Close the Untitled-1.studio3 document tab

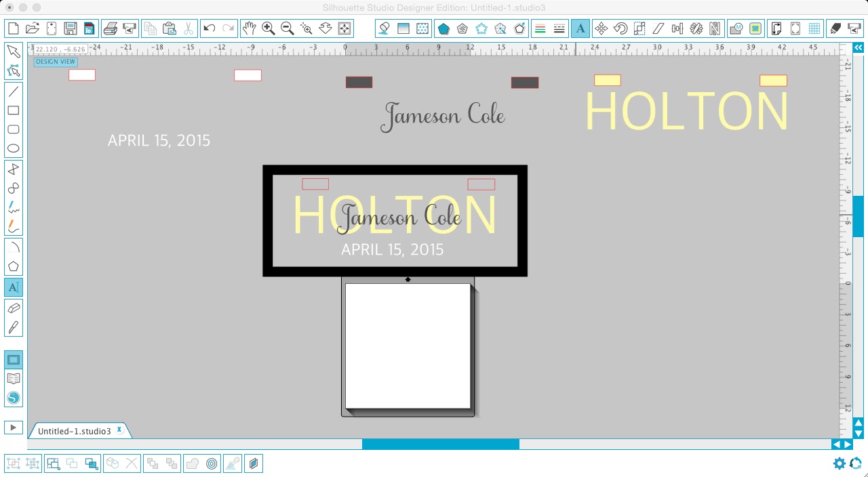point(119,430)
